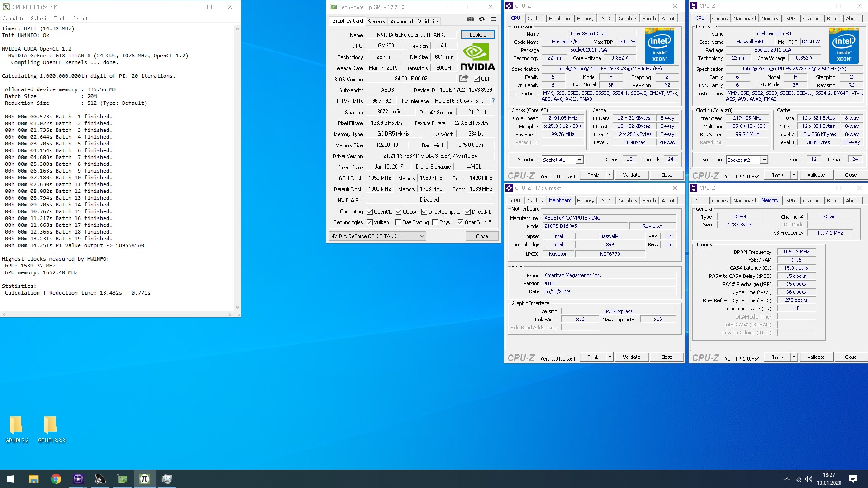The image size is (868, 488).
Task: Take a GPU-Z screenshot with the camera icon
Action: click(x=470, y=19)
